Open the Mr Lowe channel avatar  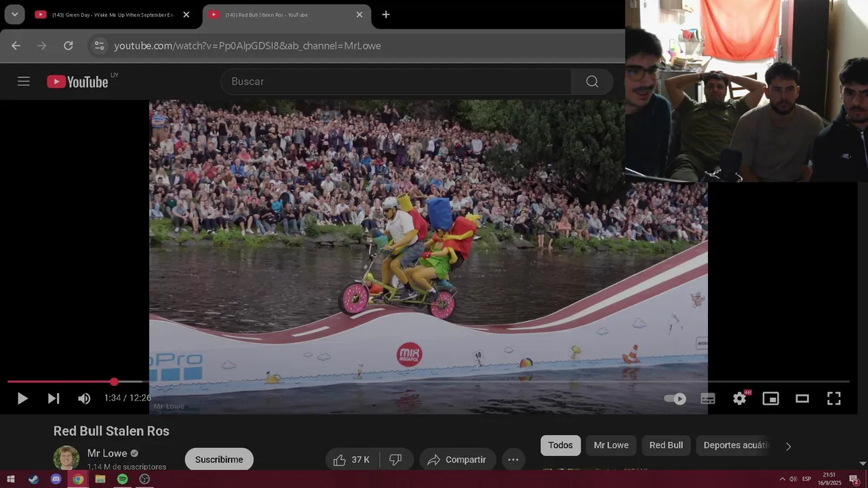point(66,457)
